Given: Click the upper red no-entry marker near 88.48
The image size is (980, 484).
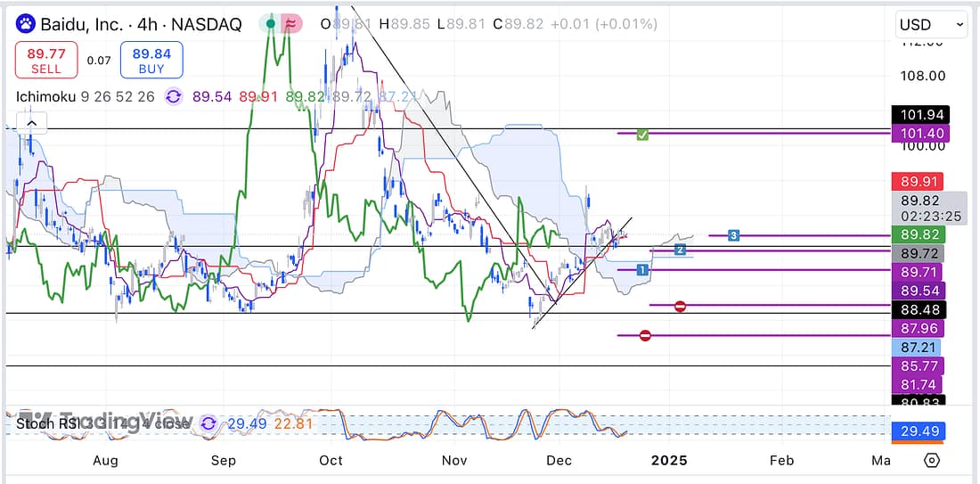Looking at the screenshot, I should (x=680, y=306).
